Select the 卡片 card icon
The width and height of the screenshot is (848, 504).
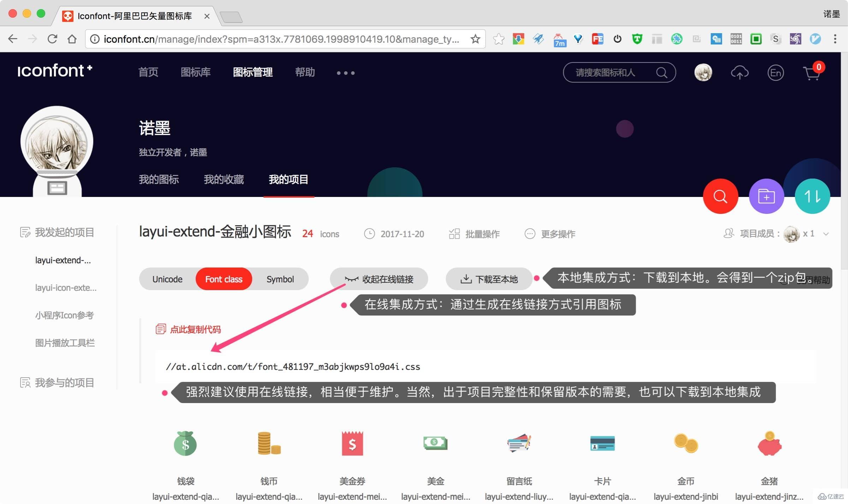click(x=603, y=443)
